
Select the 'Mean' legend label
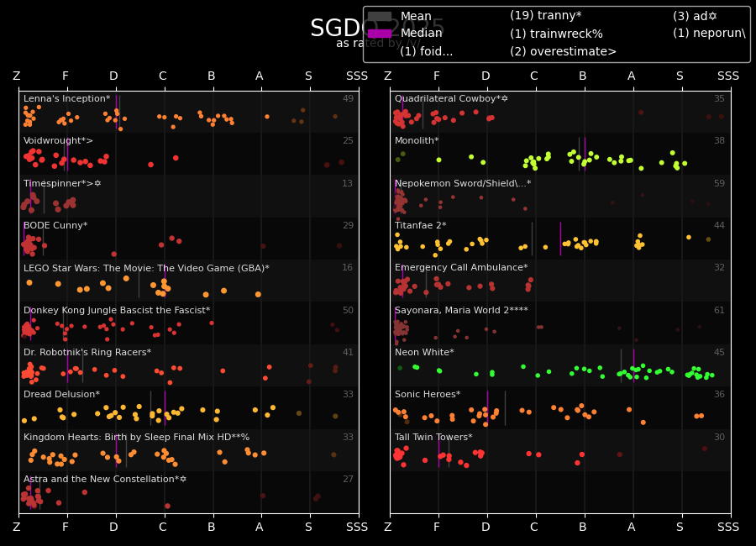coord(416,17)
